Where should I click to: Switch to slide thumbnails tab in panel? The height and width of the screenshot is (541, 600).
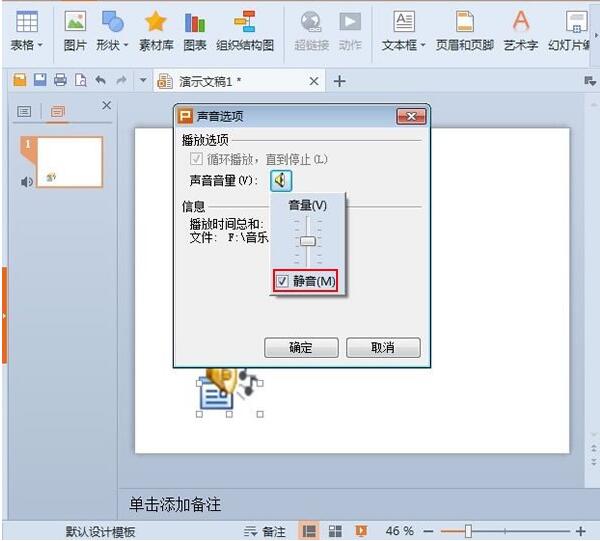pyautogui.click(x=58, y=112)
